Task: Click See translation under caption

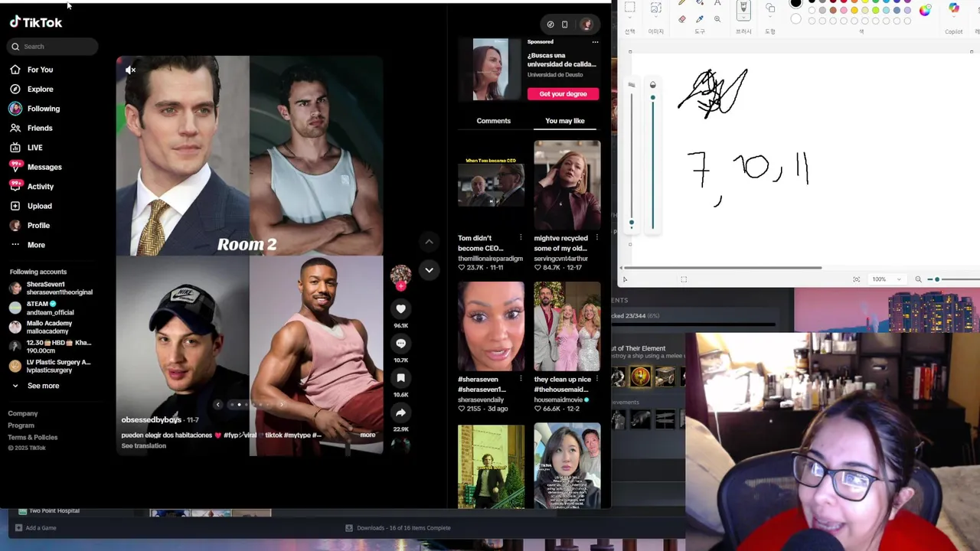Action: pyautogui.click(x=144, y=446)
